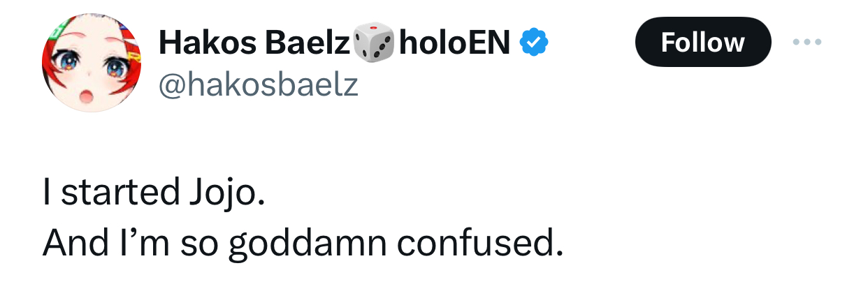Click the middle dot of the ellipsis

[x=809, y=43]
